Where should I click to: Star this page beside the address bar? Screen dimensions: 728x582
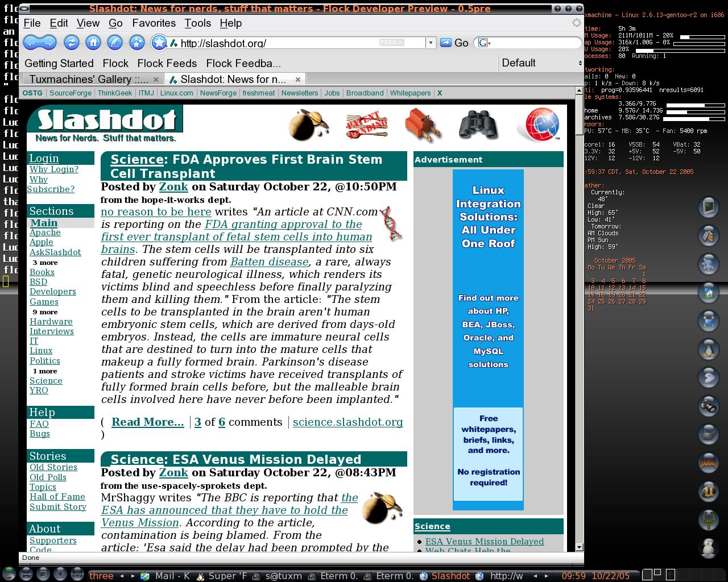159,42
